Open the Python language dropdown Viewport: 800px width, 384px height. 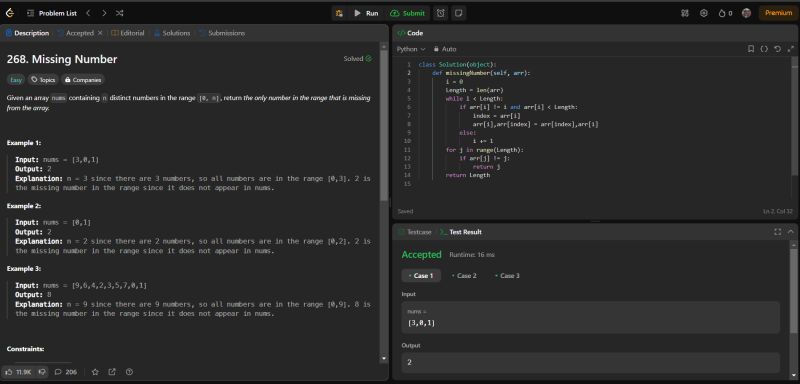click(x=411, y=49)
